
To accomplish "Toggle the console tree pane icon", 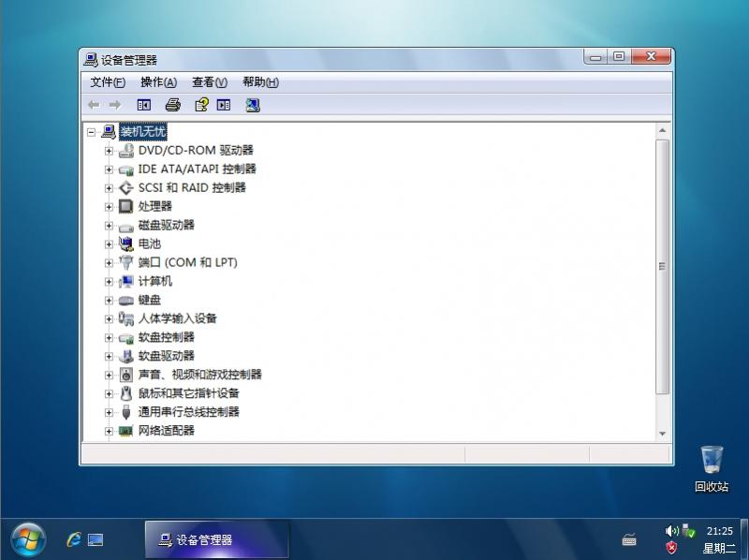I will [x=144, y=105].
